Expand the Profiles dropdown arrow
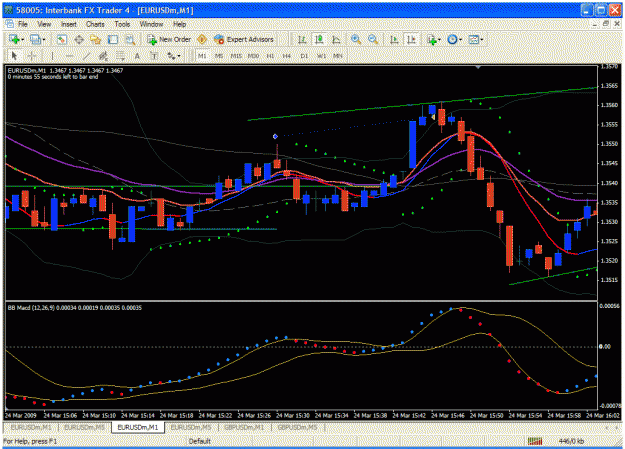 pyautogui.click(x=44, y=40)
